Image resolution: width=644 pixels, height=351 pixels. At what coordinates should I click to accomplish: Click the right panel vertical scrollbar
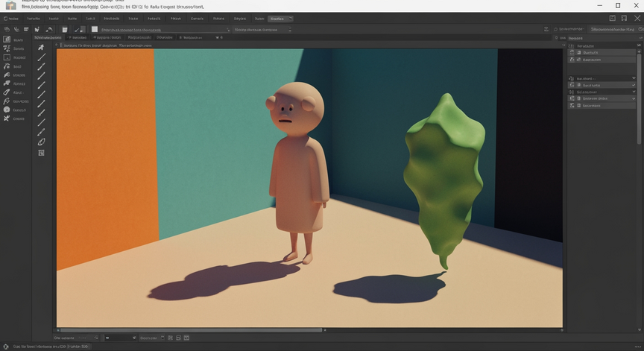tap(639, 98)
